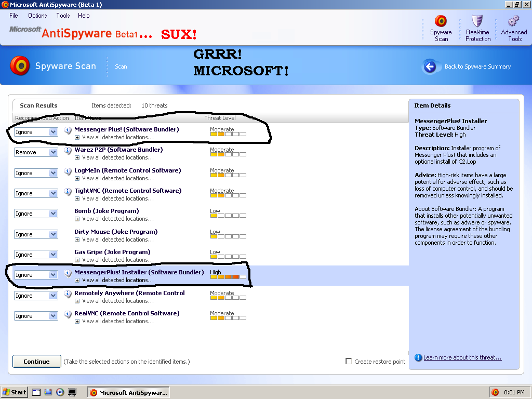
Task: Click threat level bar for Remotely Anywhere
Action: tap(228, 299)
